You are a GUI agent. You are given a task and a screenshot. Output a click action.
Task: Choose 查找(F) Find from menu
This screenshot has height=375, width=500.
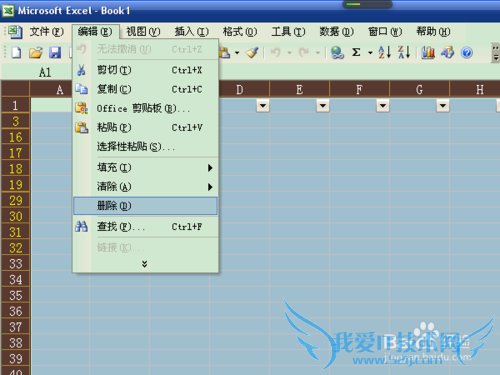(145, 227)
